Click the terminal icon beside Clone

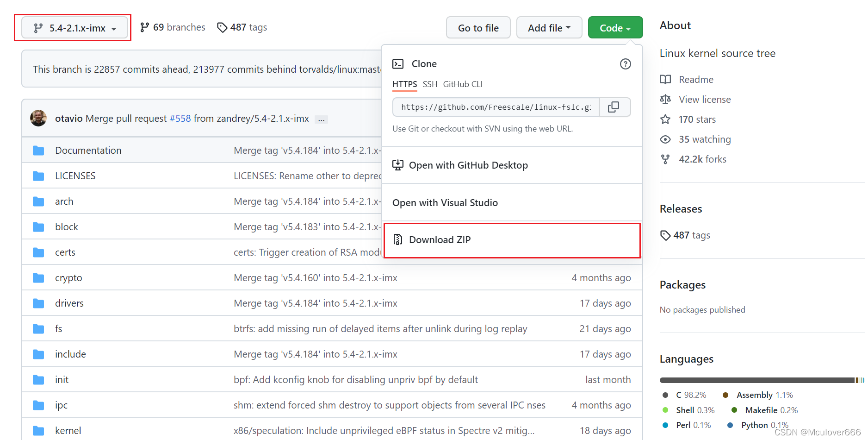click(398, 64)
